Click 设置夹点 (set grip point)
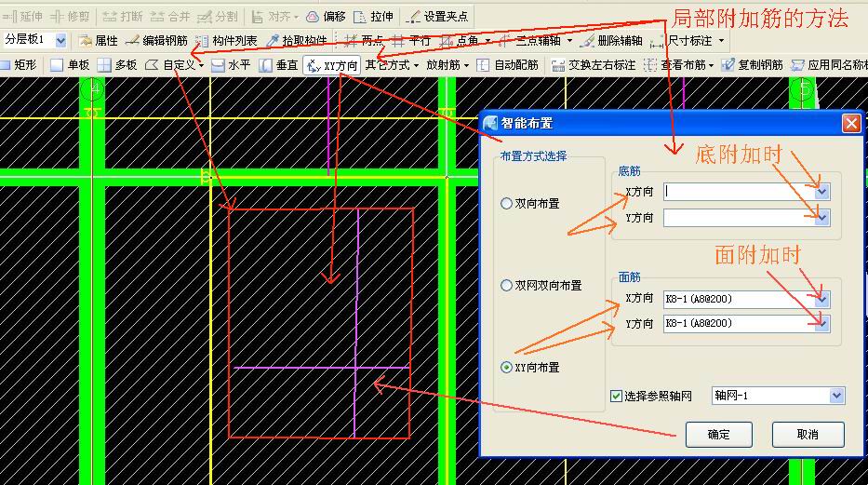Image resolution: width=868 pixels, height=485 pixels. (437, 17)
